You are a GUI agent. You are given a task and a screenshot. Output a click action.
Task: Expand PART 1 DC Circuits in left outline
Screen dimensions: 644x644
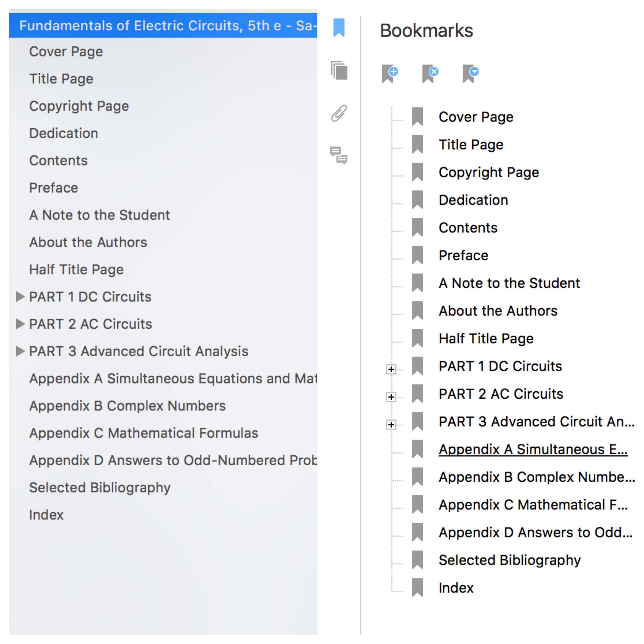pos(20,296)
